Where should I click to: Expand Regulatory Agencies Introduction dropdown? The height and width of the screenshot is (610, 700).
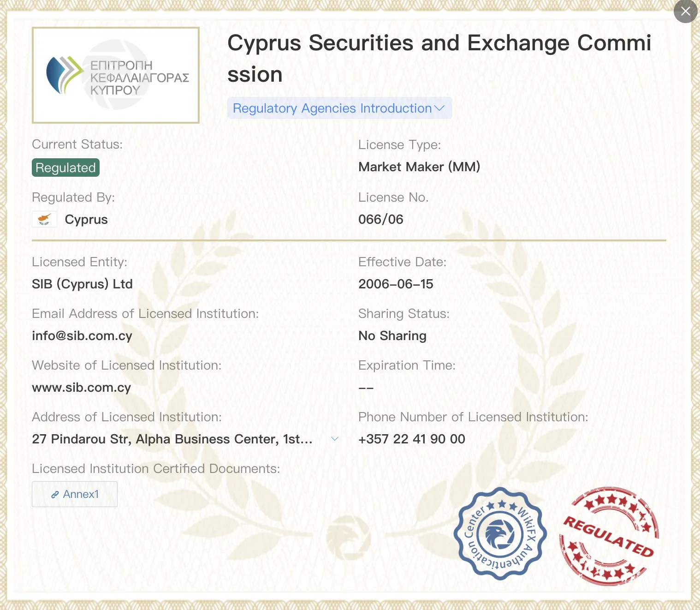pyautogui.click(x=339, y=108)
